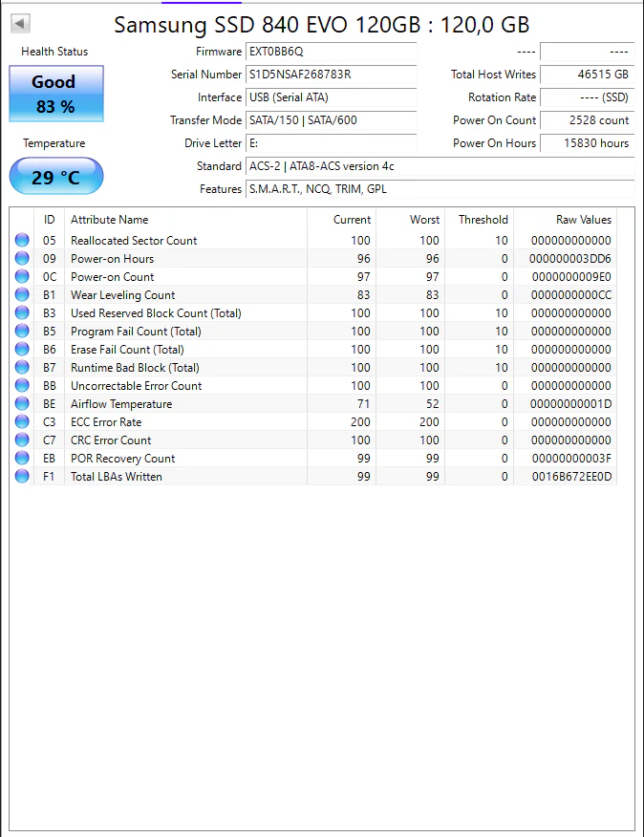
Task: Select status orb for Power-on Count row
Action: [22, 276]
